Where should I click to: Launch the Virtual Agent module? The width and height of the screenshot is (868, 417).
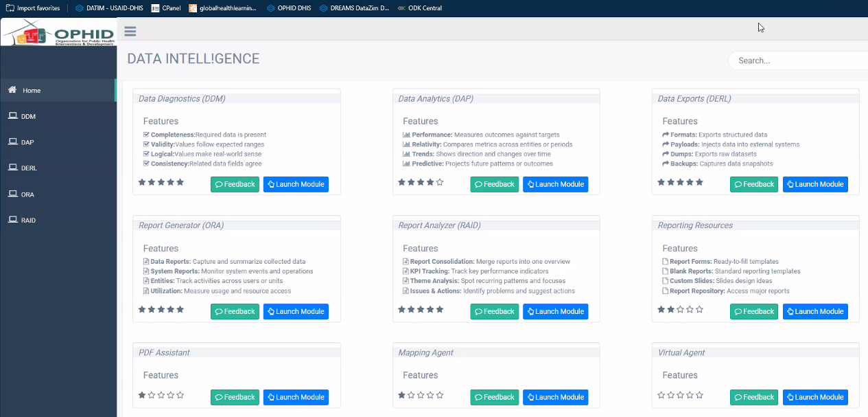click(815, 397)
